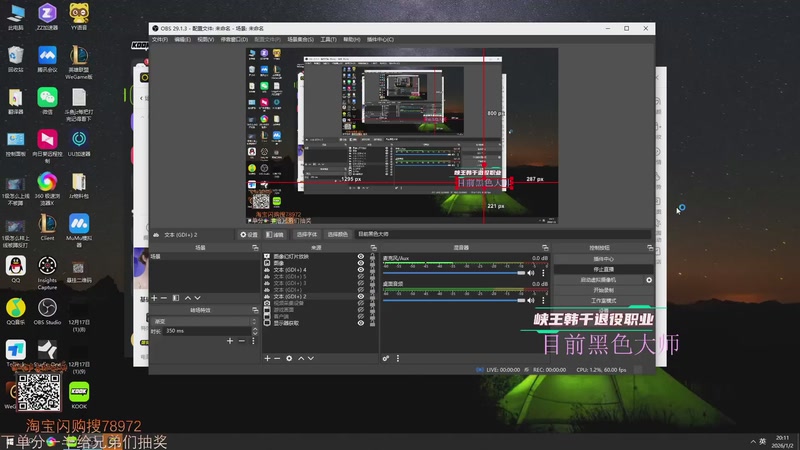Pop out the 转场特效 transitions dock panel

coord(255,310)
